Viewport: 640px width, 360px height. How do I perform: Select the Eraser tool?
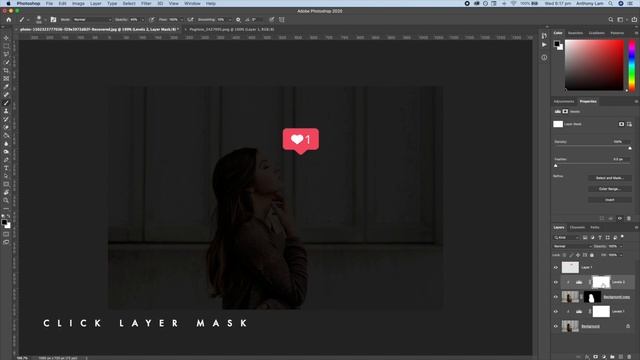(6, 127)
